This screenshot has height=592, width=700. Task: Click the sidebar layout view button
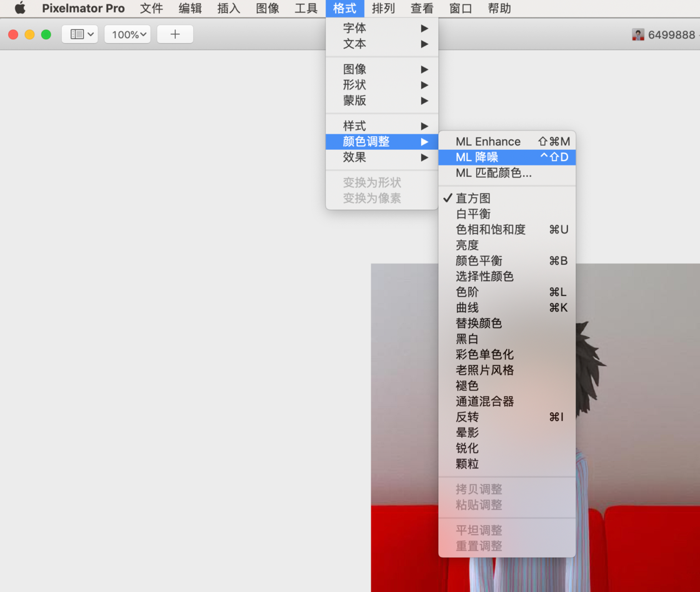click(x=80, y=34)
